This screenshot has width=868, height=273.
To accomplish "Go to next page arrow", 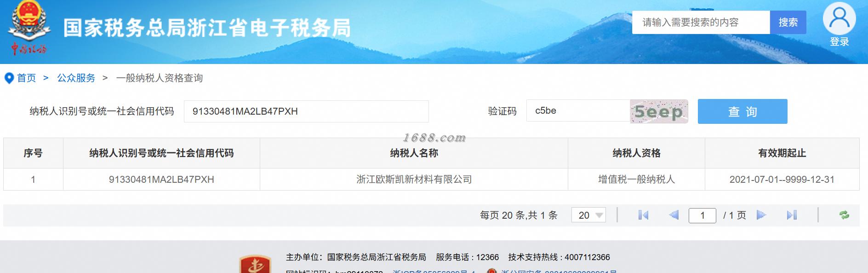I will 761,215.
